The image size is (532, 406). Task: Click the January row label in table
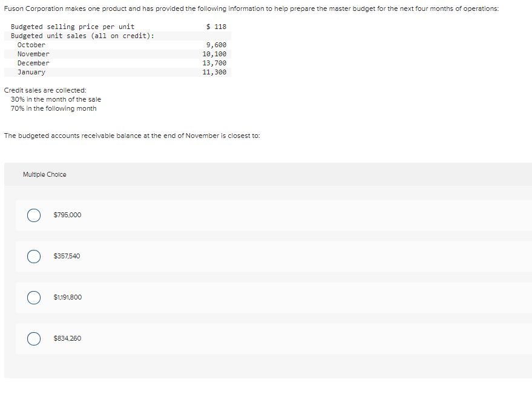tap(31, 72)
